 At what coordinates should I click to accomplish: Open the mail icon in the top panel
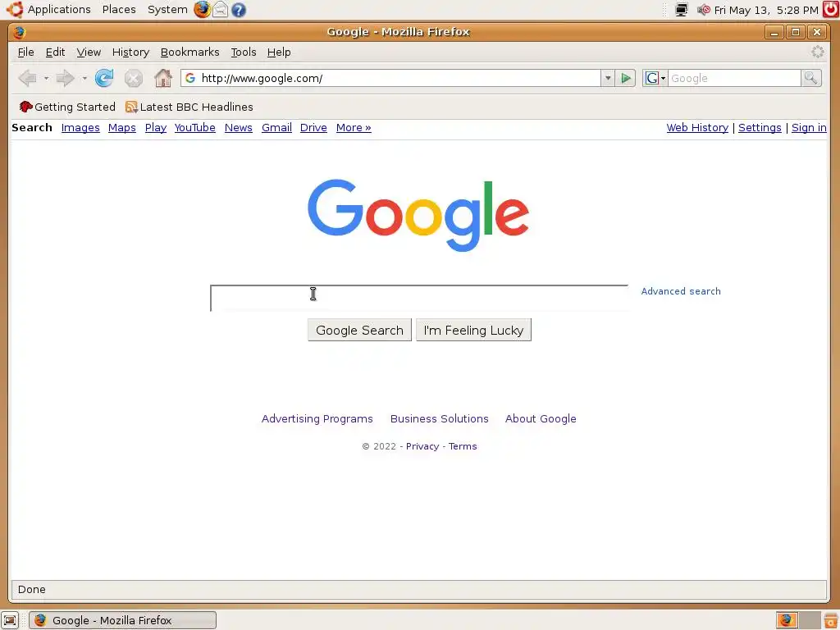[x=220, y=9]
